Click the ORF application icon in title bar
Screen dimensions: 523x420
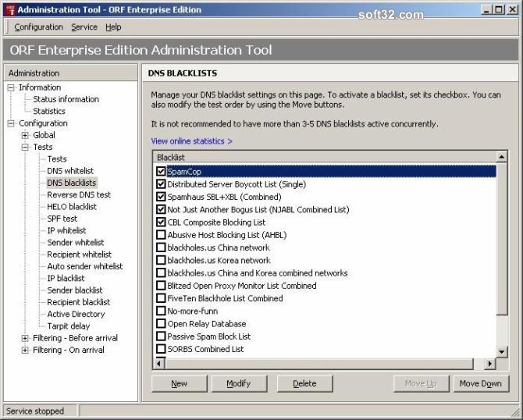[11, 9]
